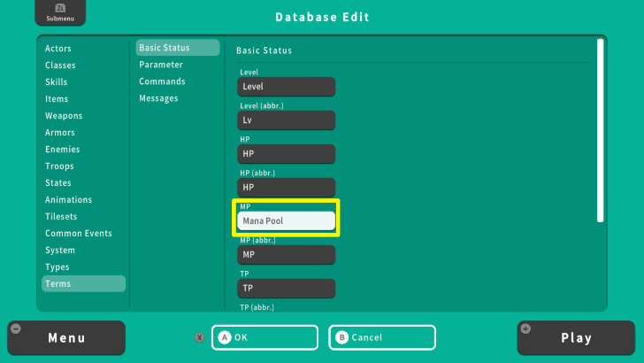The width and height of the screenshot is (644, 363).
Task: Open the Menu button
Action: click(x=66, y=338)
